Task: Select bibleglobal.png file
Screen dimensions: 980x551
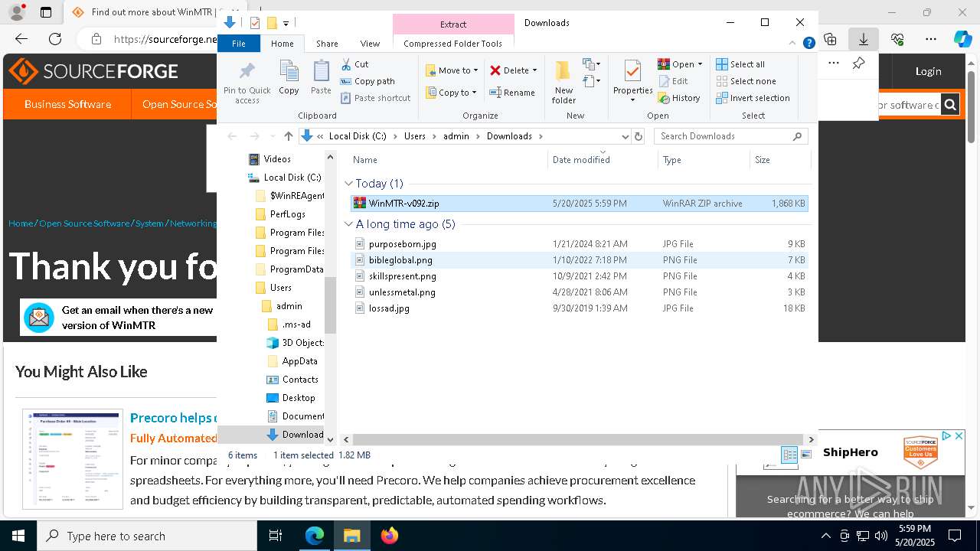Action: 579,260
